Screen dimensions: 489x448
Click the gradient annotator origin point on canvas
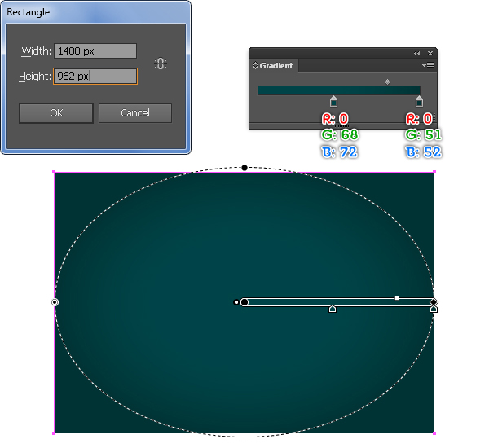coord(244,302)
